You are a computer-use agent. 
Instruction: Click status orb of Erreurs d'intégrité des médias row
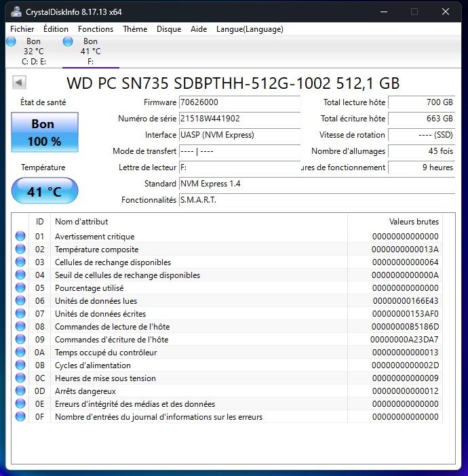click(x=20, y=404)
